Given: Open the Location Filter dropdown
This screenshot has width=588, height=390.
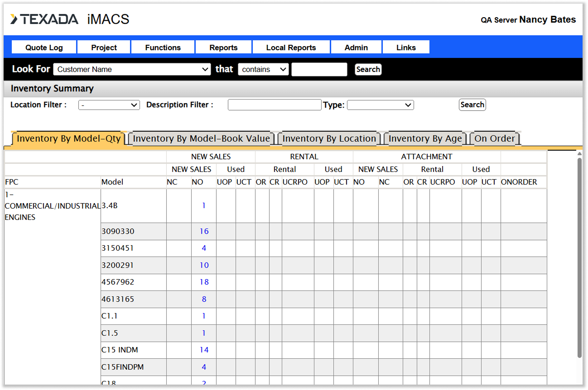Looking at the screenshot, I should (109, 105).
